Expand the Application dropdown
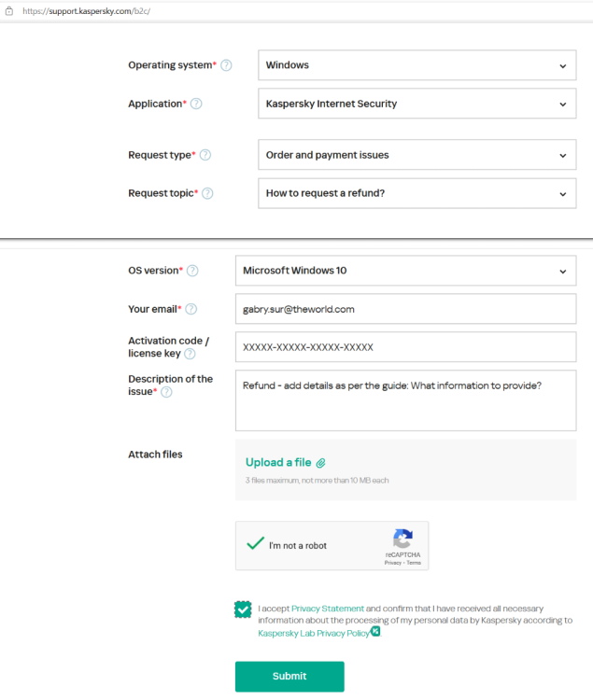The image size is (593, 700). [x=417, y=104]
